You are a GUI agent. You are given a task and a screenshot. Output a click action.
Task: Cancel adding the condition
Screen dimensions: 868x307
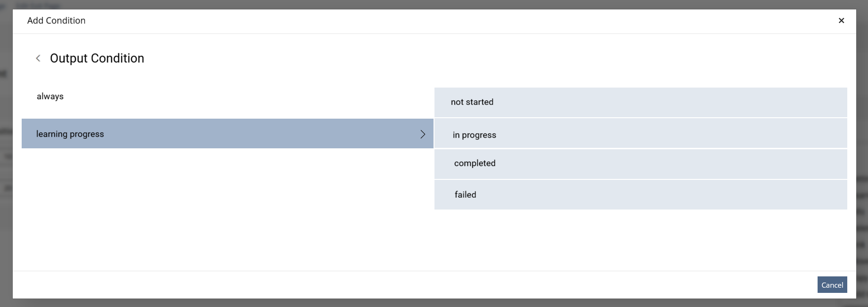coord(832,285)
